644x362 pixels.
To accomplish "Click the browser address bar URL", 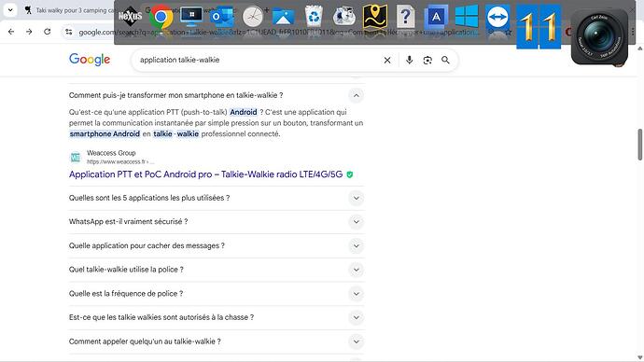I will [x=279, y=32].
